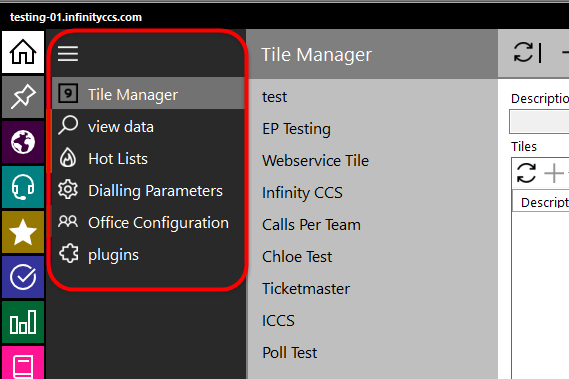Toggle the hamburger menu icon
Image resolution: width=569 pixels, height=379 pixels.
coord(68,54)
